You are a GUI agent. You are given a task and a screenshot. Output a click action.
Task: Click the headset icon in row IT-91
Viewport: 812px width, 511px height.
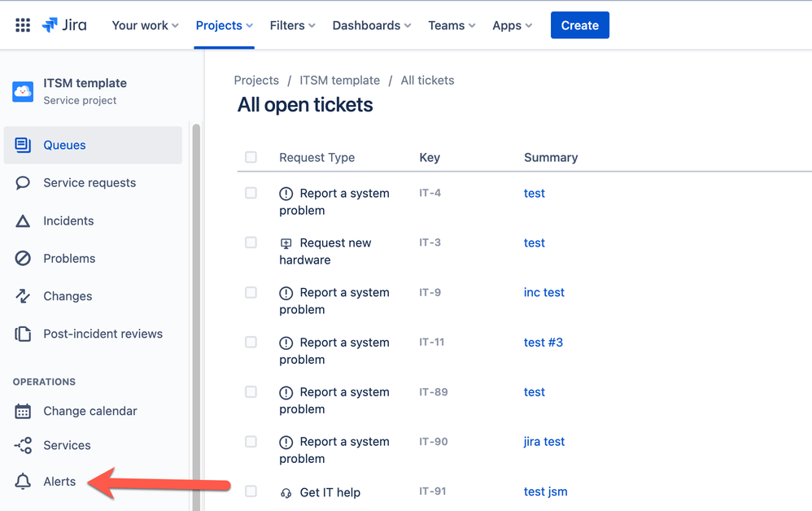(286, 493)
